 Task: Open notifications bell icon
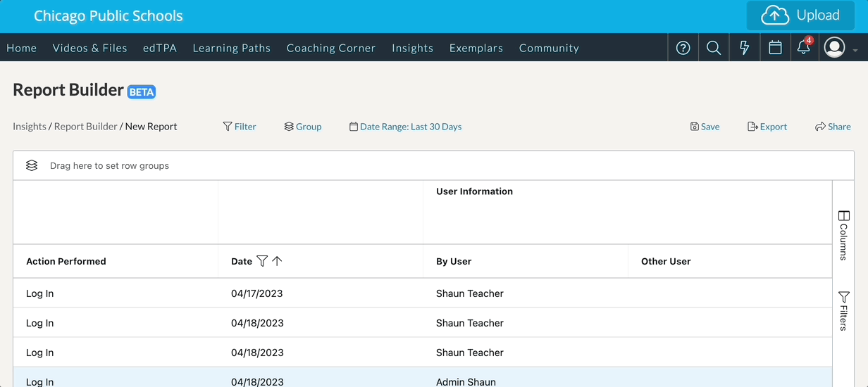pos(803,48)
